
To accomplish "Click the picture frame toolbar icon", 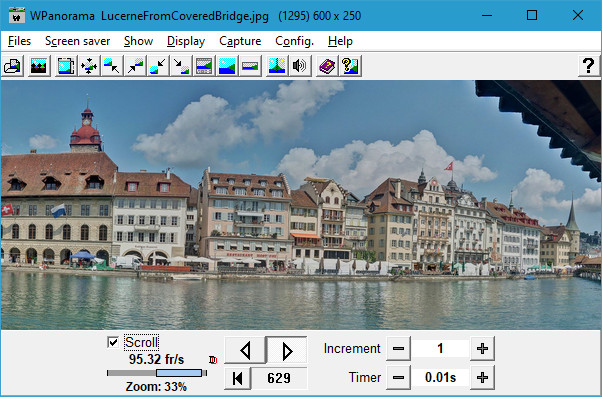I will point(66,66).
